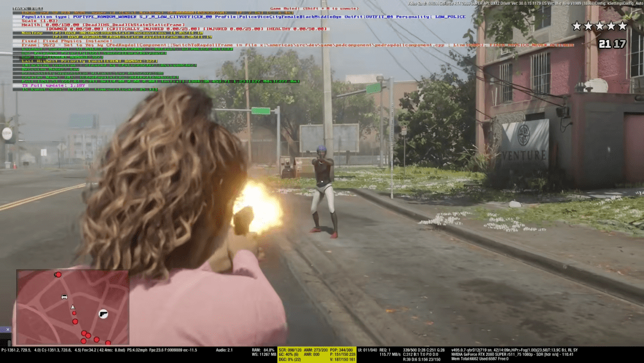The image size is (644, 363).
Task: Click the 'DGC: 0% (22)' status entry
Action: (x=290, y=359)
